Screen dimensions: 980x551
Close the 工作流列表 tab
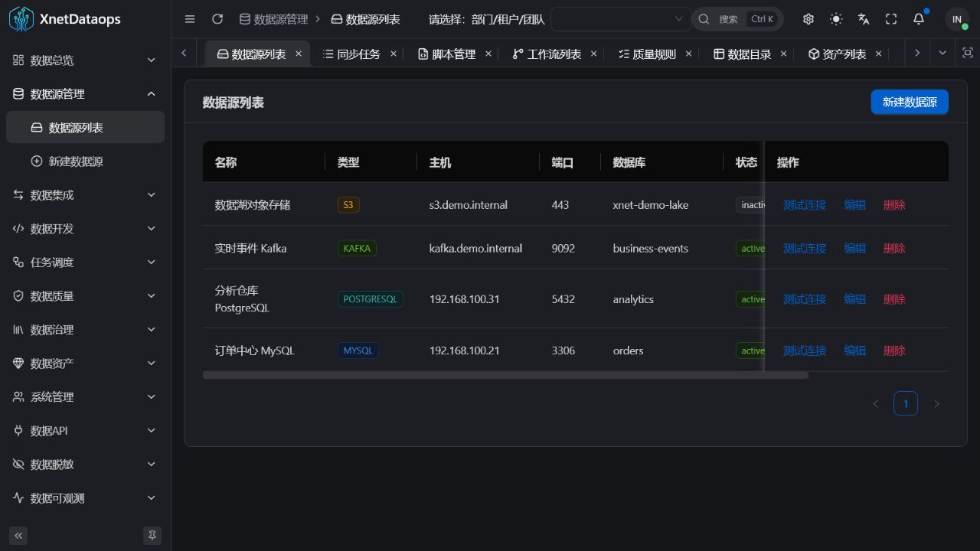pyautogui.click(x=594, y=54)
